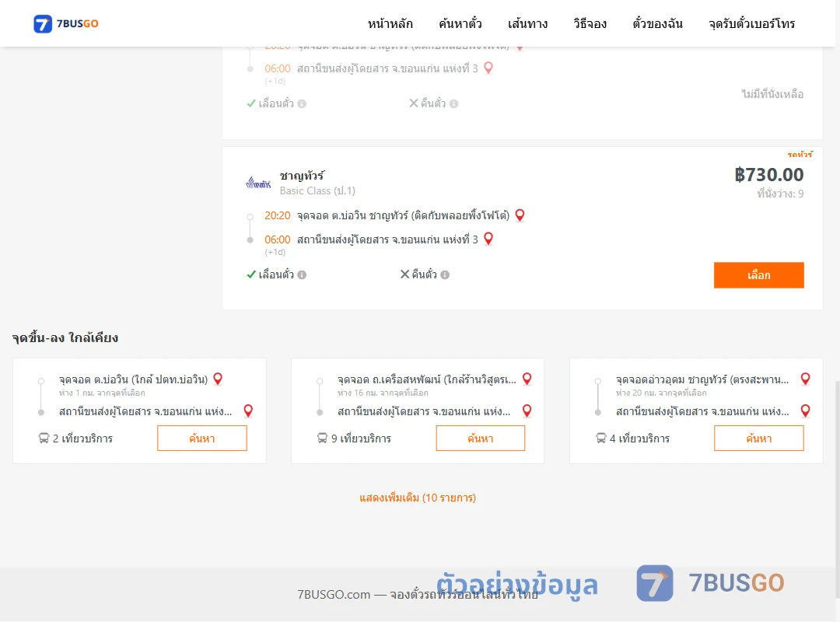
Task: Click ค้นหา in the 4 เที่ยวบริการ card
Action: (758, 439)
